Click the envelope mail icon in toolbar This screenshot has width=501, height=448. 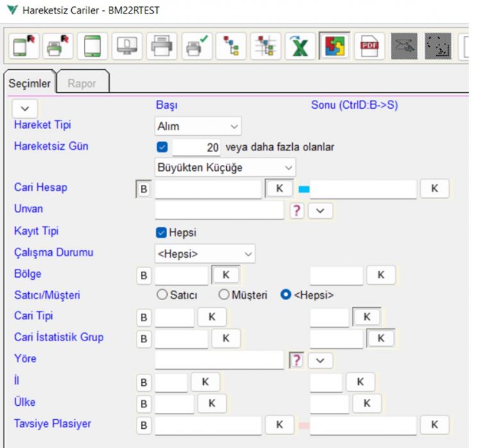click(x=404, y=47)
